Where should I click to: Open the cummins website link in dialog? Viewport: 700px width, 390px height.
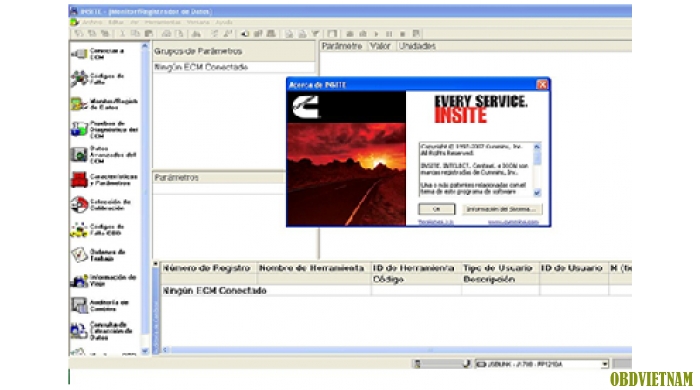(x=513, y=222)
